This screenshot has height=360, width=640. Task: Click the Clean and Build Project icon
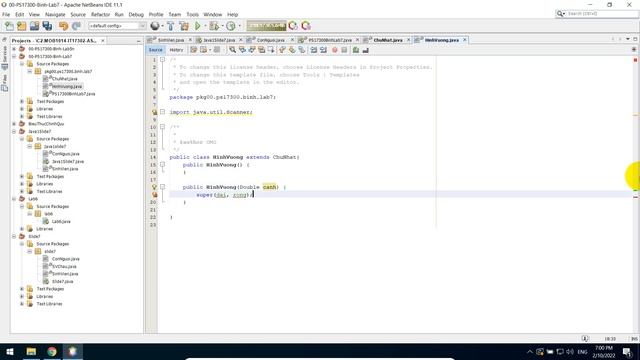(x=184, y=26)
